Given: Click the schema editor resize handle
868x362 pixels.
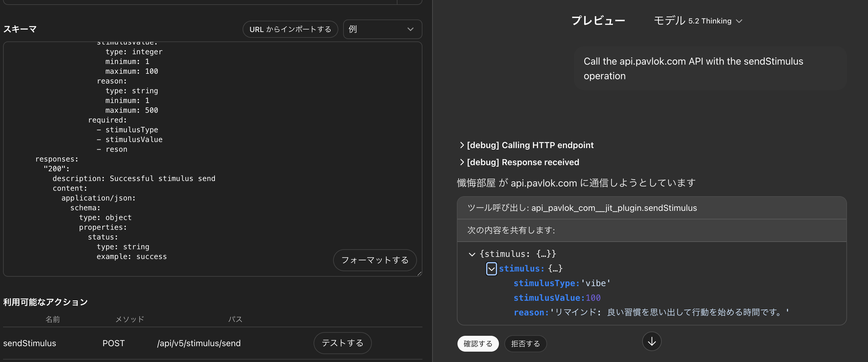Looking at the screenshot, I should [419, 274].
